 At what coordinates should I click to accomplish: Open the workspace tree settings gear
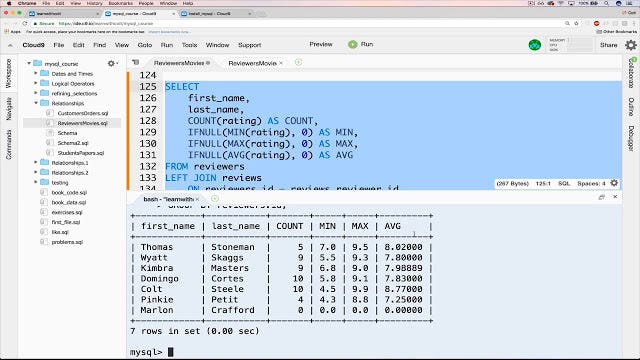111,64
